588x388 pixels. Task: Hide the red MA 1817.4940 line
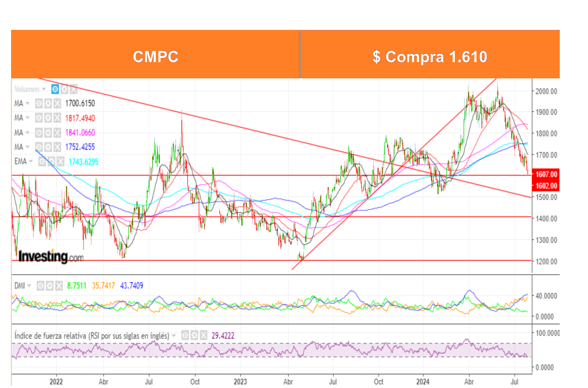tap(39, 118)
